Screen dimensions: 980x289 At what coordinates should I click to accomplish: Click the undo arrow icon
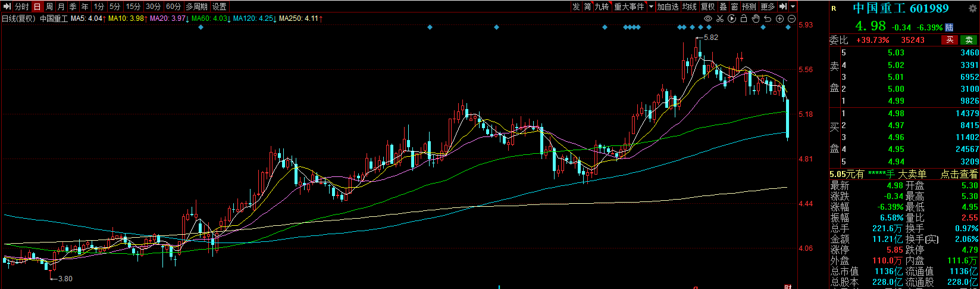click(x=768, y=19)
